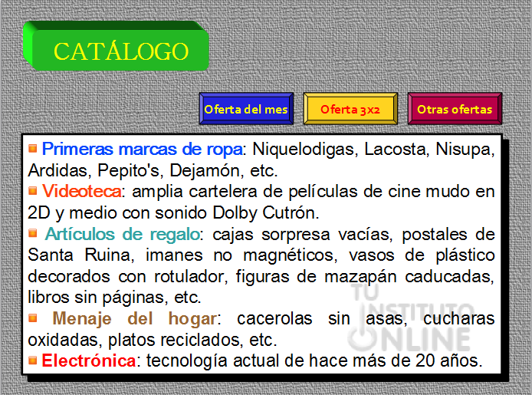The width and height of the screenshot is (532, 395).
Task: Click the word 'Lacosta' in brands list
Action: [x=395, y=150]
